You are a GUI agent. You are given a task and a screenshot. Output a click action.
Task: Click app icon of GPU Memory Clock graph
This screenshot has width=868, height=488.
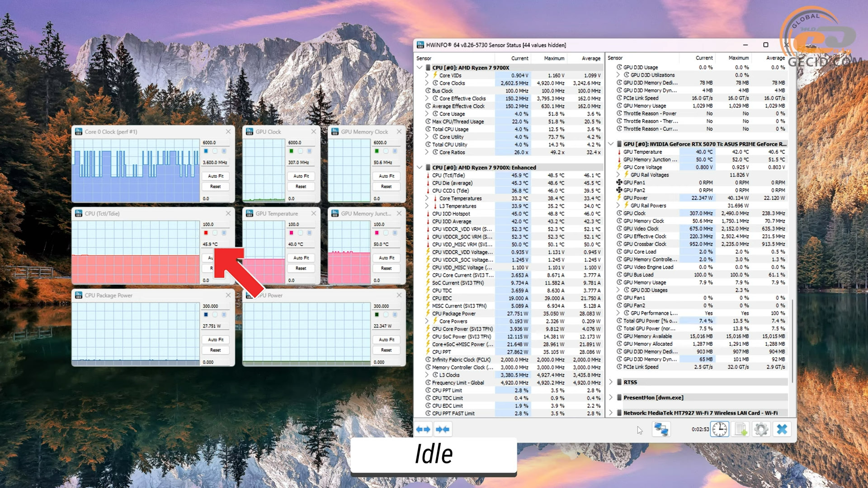point(335,131)
